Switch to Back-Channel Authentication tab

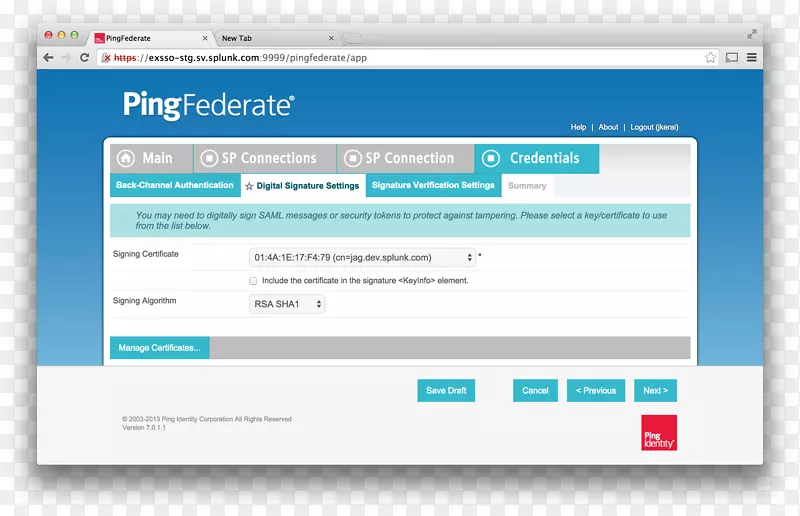tap(175, 185)
